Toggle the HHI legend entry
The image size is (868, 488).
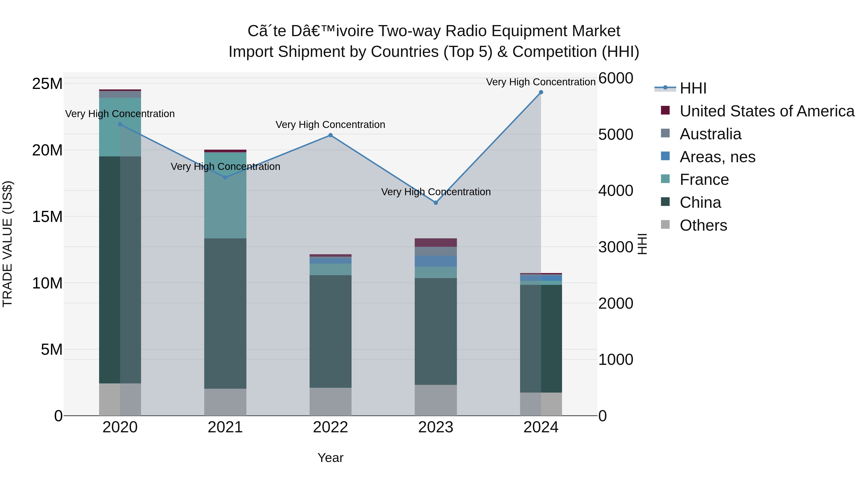680,88
